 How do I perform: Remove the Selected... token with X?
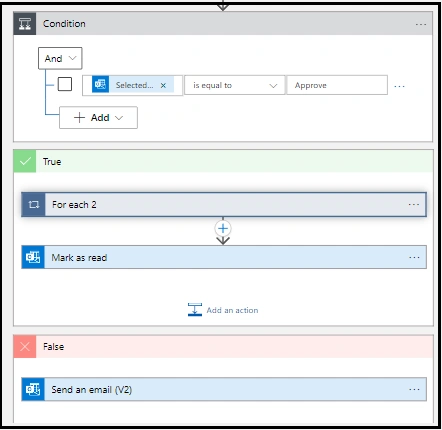coord(163,85)
